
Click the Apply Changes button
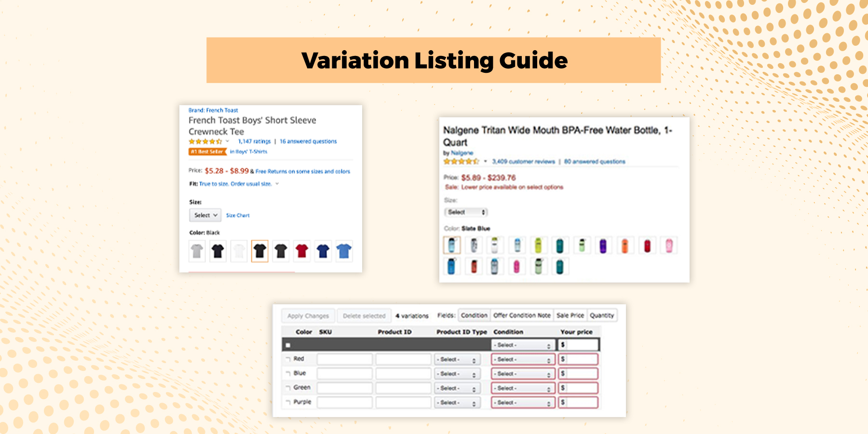pos(307,315)
